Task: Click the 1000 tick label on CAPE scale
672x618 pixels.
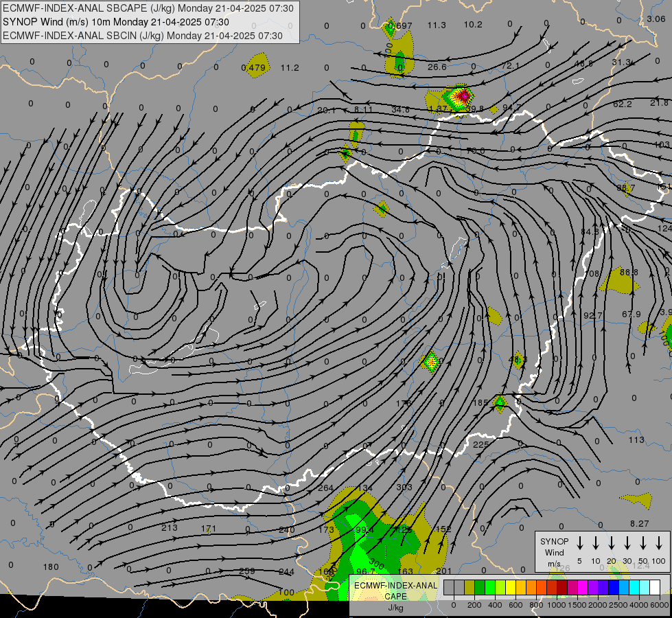Action: click(556, 605)
